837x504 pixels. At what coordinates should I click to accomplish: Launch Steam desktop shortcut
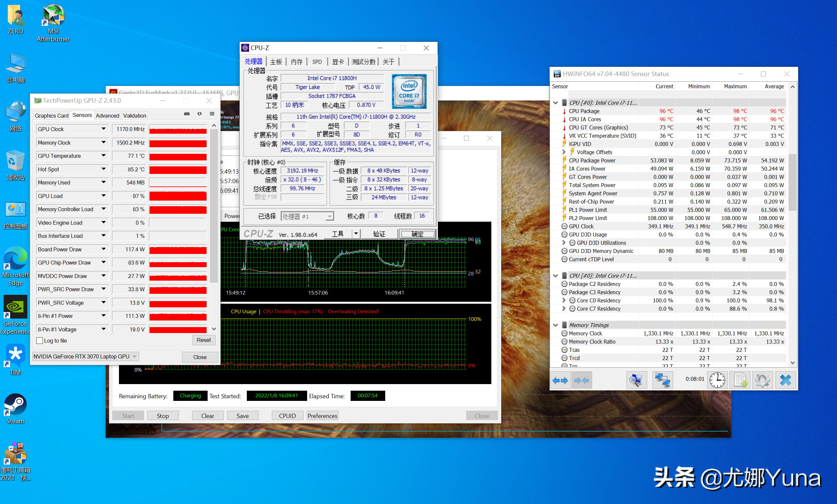coord(15,409)
